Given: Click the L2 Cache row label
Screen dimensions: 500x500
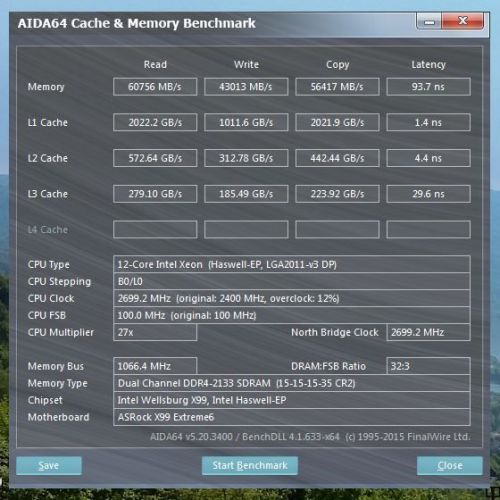Looking at the screenshot, I should pyautogui.click(x=48, y=158).
